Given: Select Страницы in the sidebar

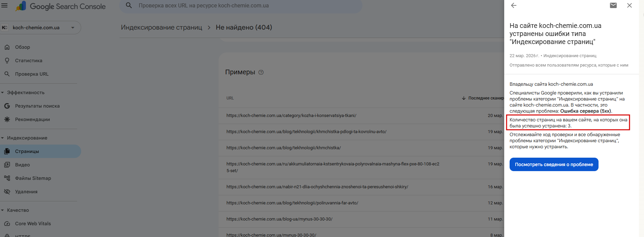Looking at the screenshot, I should pyautogui.click(x=40, y=151).
